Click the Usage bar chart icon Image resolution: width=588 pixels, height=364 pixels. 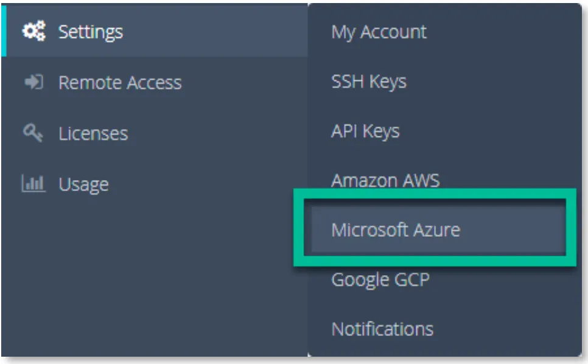point(33,184)
